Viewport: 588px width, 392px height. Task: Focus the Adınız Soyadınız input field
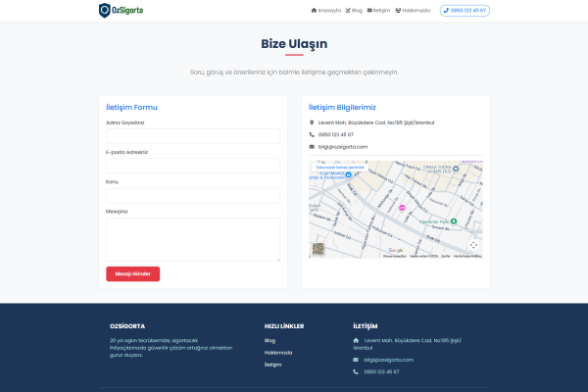pos(193,136)
